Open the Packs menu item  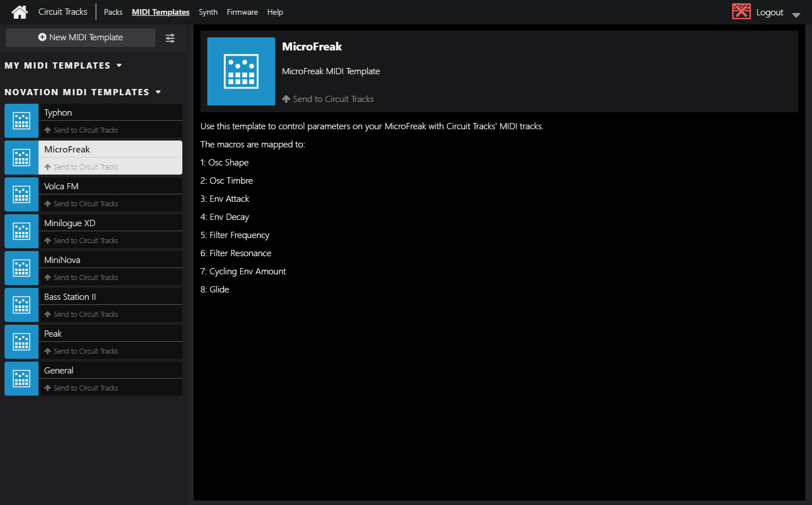pyautogui.click(x=113, y=12)
